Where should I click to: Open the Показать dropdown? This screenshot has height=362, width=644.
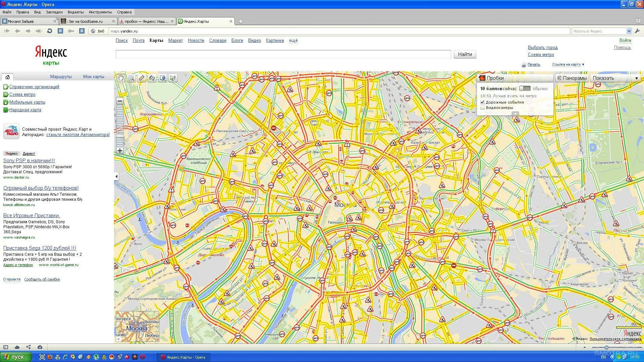tap(615, 78)
